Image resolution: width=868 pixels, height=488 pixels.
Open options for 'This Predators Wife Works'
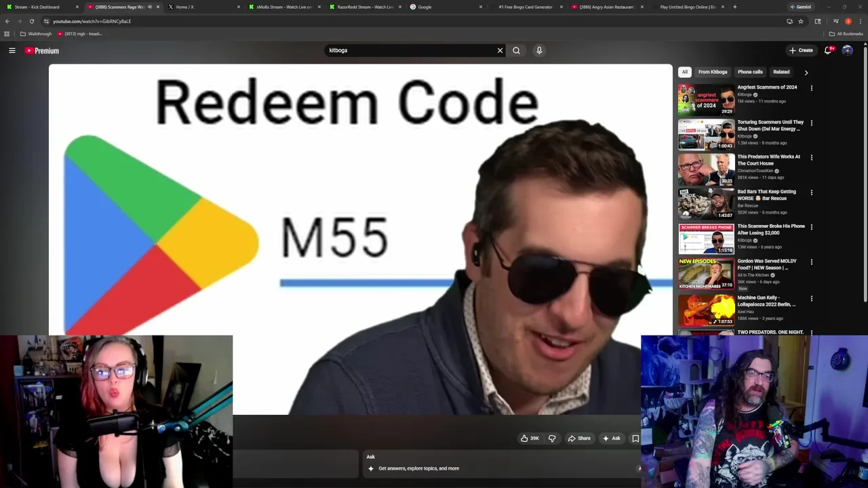click(x=811, y=158)
